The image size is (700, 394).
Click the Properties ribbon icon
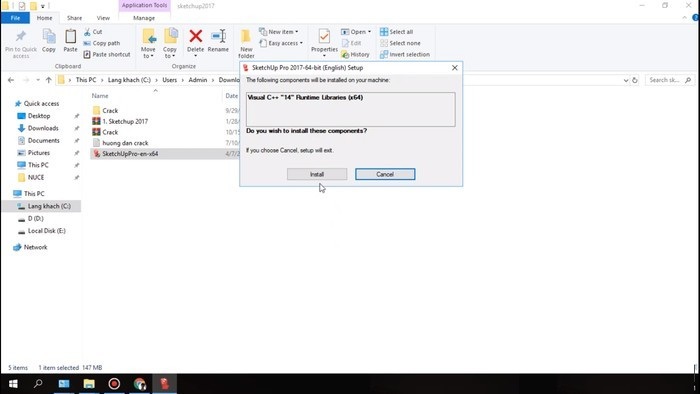pyautogui.click(x=324, y=36)
